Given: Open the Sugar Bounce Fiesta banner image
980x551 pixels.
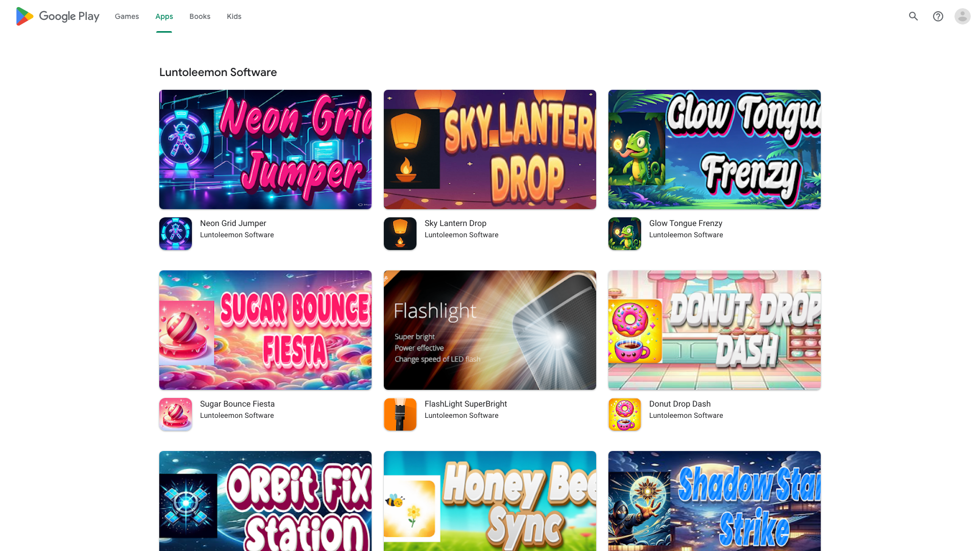Looking at the screenshot, I should pyautogui.click(x=265, y=330).
